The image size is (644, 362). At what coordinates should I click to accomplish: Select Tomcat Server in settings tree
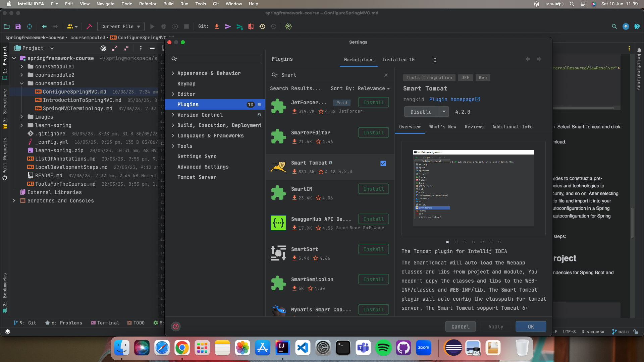point(197,177)
